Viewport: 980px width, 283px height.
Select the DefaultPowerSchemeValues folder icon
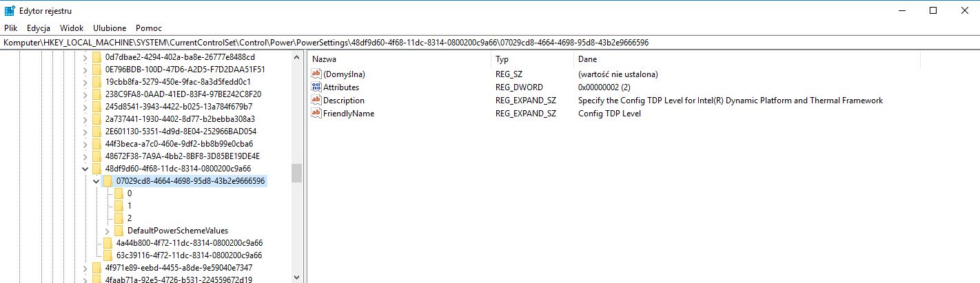tap(119, 231)
